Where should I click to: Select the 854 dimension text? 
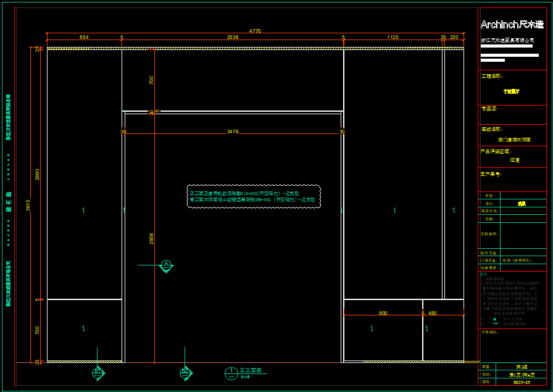(84, 37)
